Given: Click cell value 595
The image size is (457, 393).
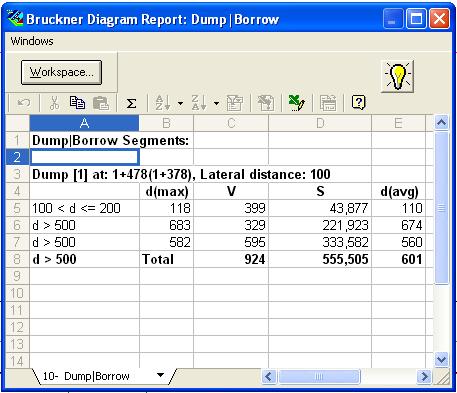Looking at the screenshot, I should pyautogui.click(x=231, y=242).
